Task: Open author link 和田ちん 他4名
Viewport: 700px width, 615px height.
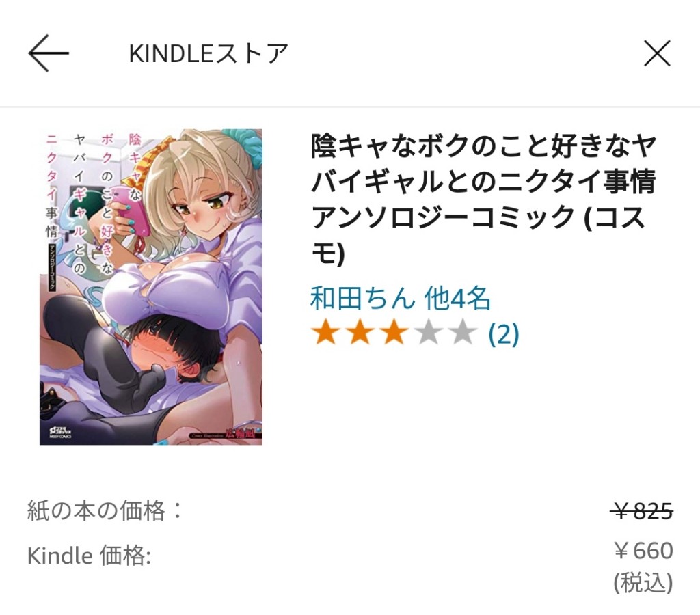Action: point(401,298)
